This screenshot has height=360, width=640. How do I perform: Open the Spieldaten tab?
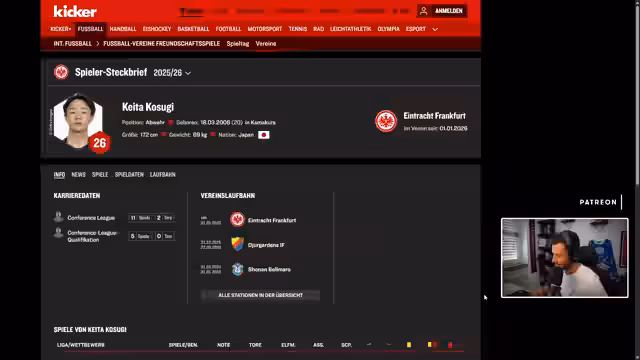(x=129, y=174)
